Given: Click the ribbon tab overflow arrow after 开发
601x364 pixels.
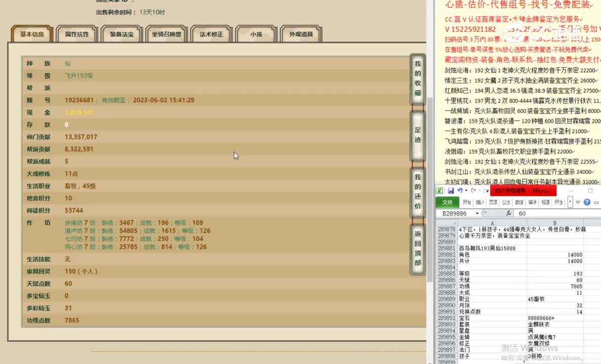Looking at the screenshot, I should 569,201.
